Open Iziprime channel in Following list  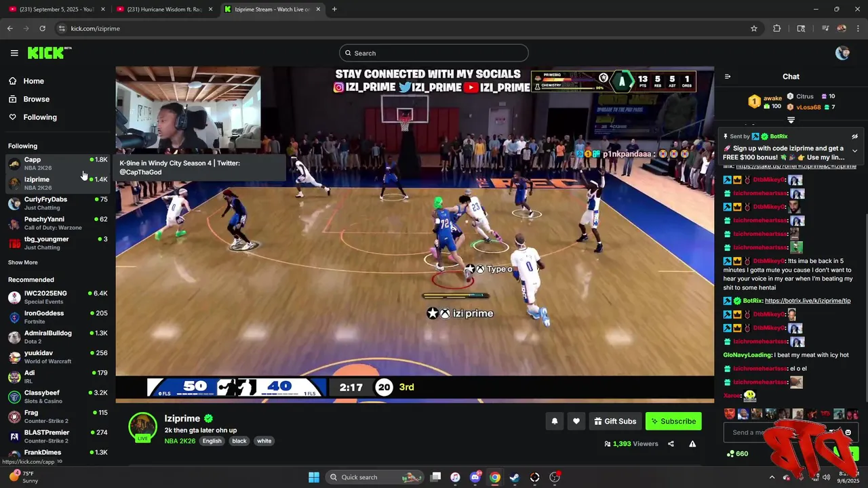[58, 183]
